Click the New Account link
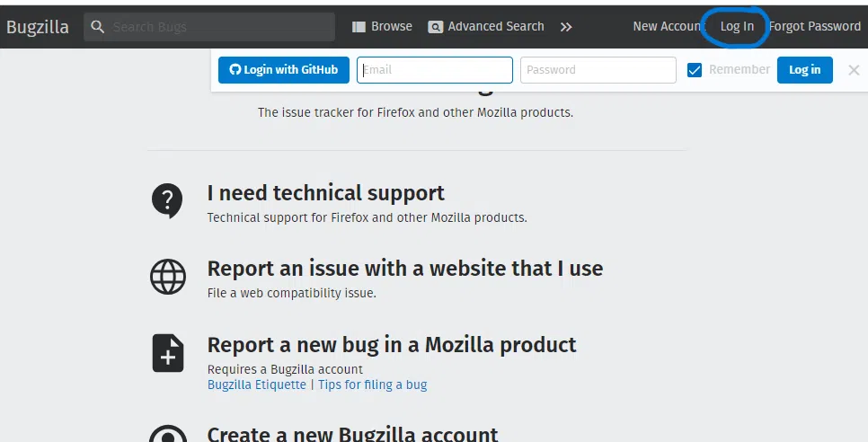 [667, 27]
